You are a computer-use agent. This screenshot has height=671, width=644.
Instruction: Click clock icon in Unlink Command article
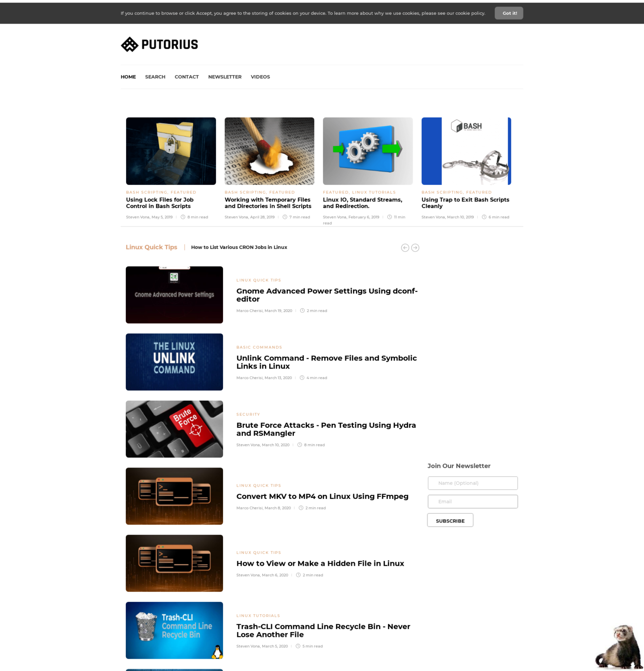pyautogui.click(x=302, y=378)
